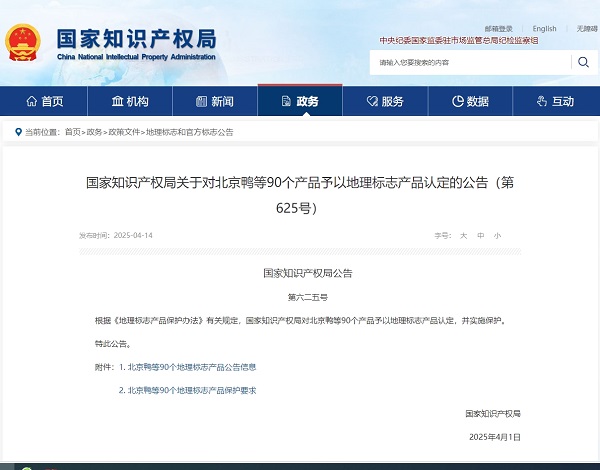
Task: Set font size to 大
Action: (463, 235)
